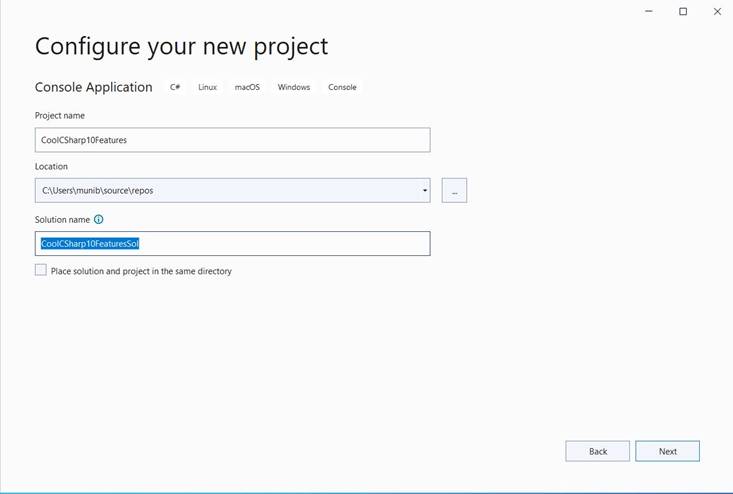Click the macOS platform tag
This screenshot has height=494, width=733.
(x=247, y=87)
